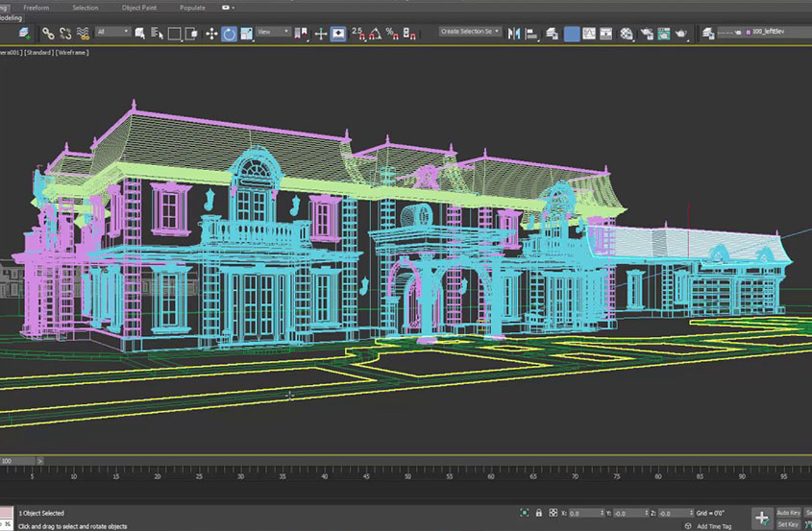812x531 pixels.
Task: Toggle the Angle Snap button
Action: pos(376,34)
